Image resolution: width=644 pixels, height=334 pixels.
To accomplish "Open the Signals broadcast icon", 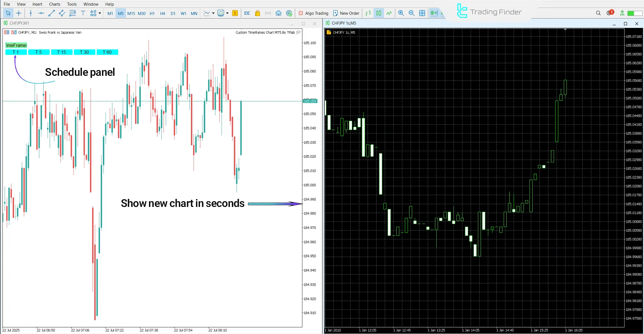I will pyautogui.click(x=268, y=13).
